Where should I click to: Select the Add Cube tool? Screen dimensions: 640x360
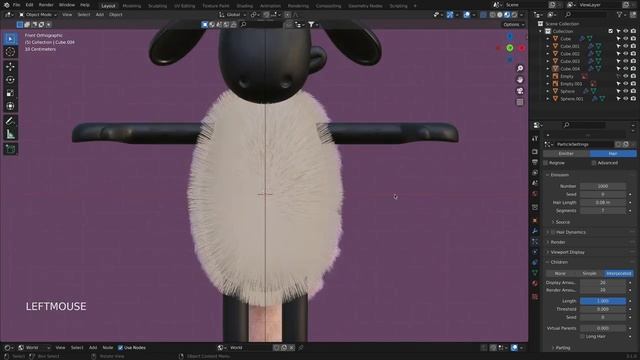click(10, 149)
